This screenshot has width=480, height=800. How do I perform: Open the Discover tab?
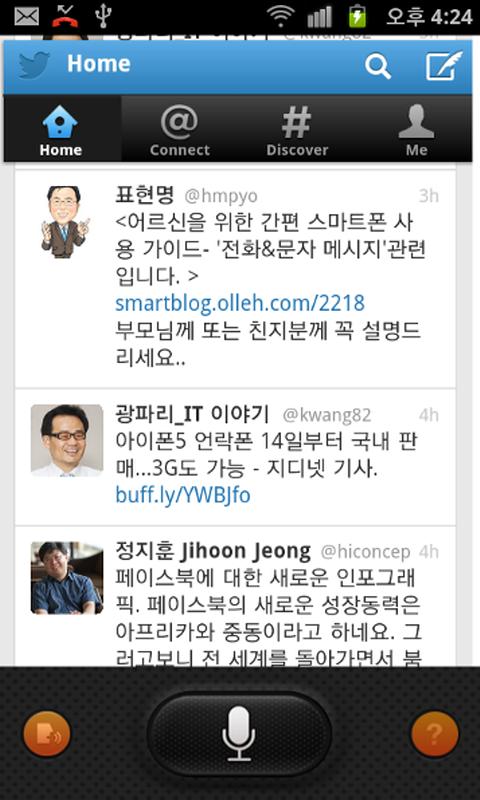tap(297, 130)
